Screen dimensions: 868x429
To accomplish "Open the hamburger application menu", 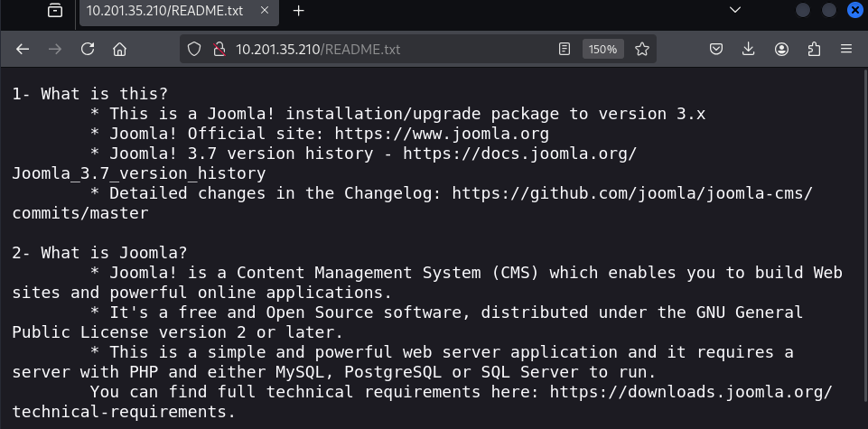I will tap(846, 50).
